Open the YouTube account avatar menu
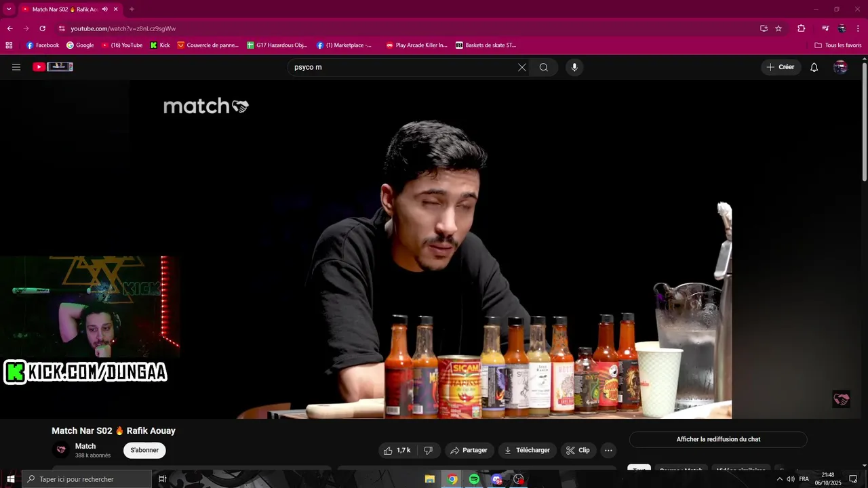 point(840,67)
